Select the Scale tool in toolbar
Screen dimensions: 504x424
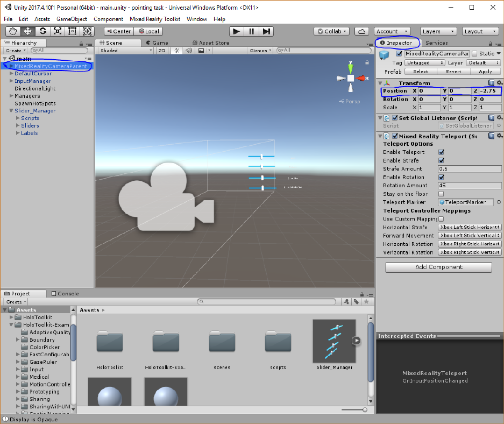pos(57,31)
